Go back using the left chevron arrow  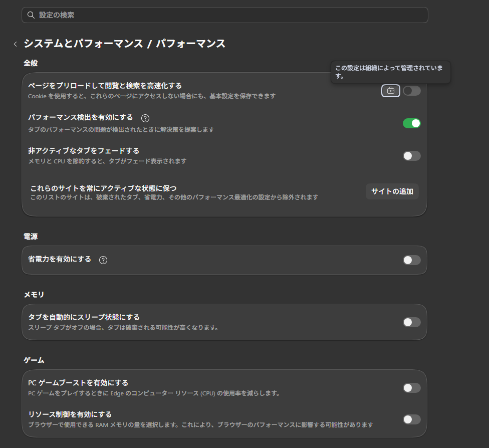pos(15,44)
